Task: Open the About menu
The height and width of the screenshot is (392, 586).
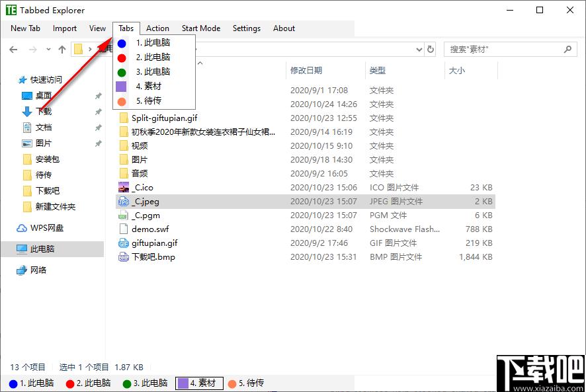Action: (x=284, y=28)
